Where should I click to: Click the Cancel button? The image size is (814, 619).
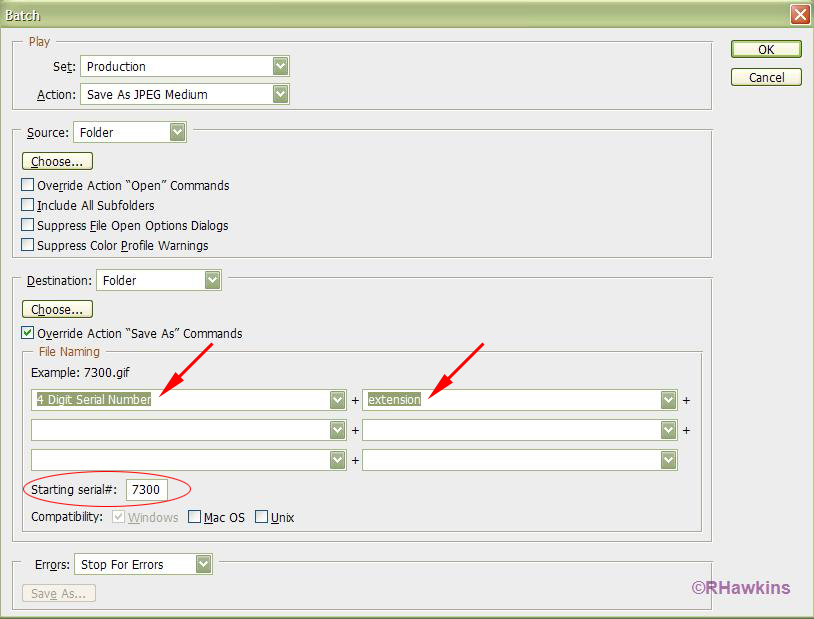tap(765, 77)
